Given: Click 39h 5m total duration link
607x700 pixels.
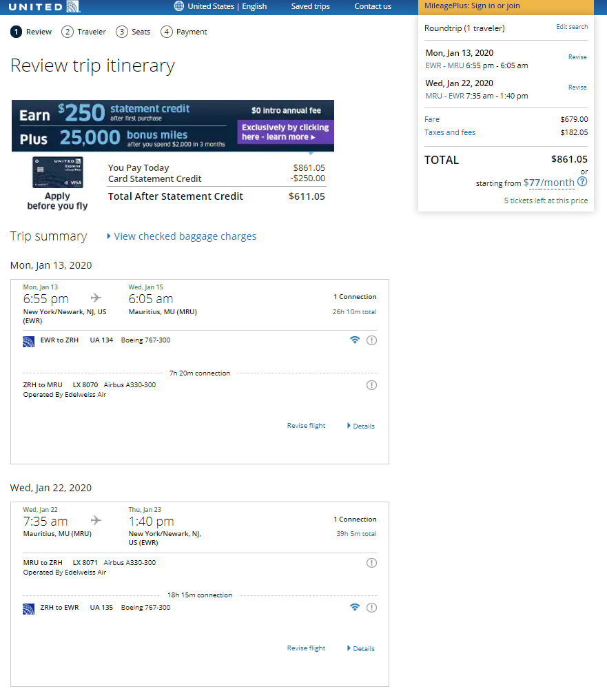Looking at the screenshot, I should click(x=357, y=533).
